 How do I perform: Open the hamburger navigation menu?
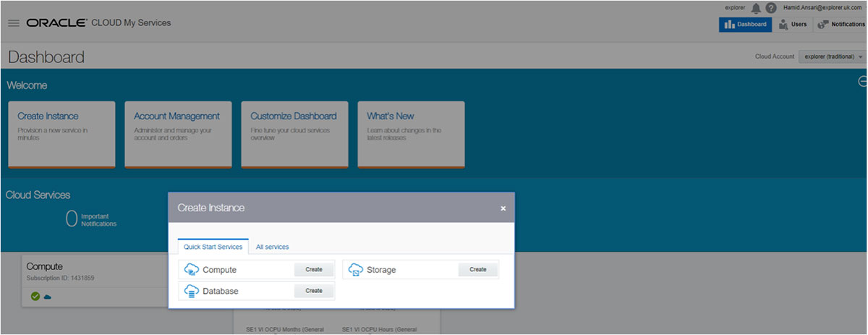pyautogui.click(x=13, y=23)
